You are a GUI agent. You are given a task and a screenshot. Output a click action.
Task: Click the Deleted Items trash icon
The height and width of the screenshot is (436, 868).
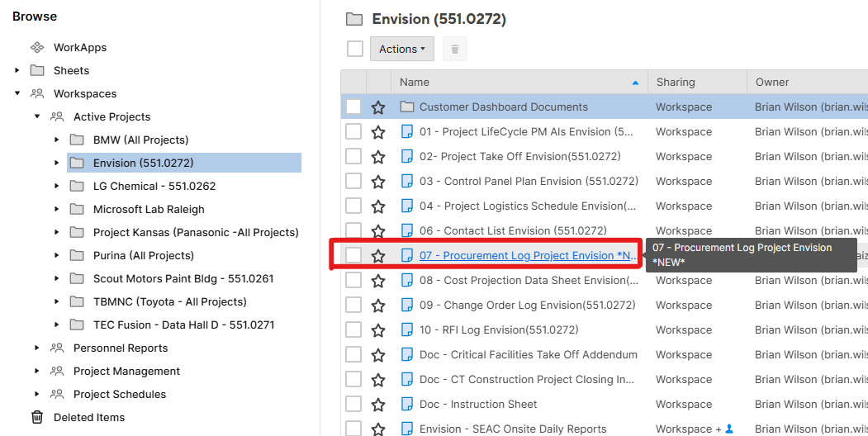pos(37,418)
